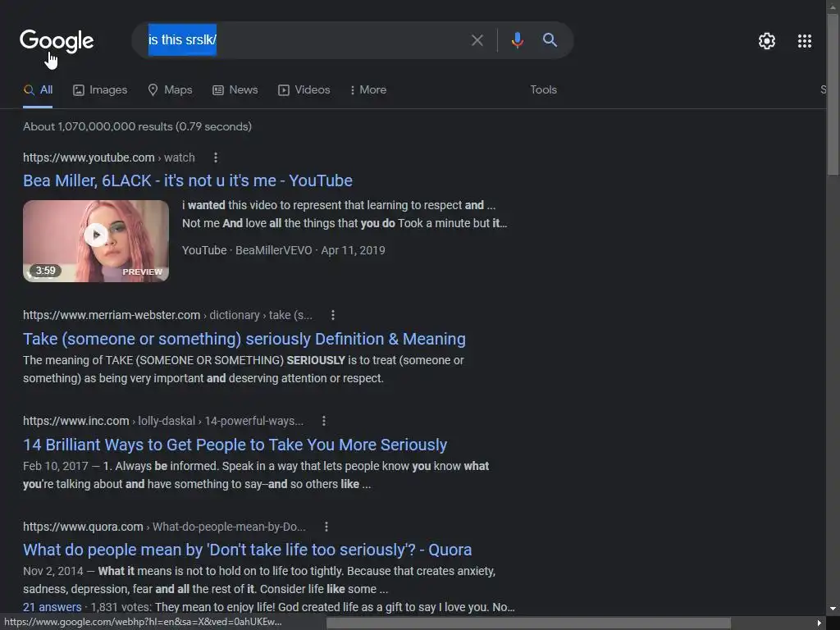Click the inc.com lolly-daskal URL breadcrumb
The image size is (840, 630).
coord(163,421)
